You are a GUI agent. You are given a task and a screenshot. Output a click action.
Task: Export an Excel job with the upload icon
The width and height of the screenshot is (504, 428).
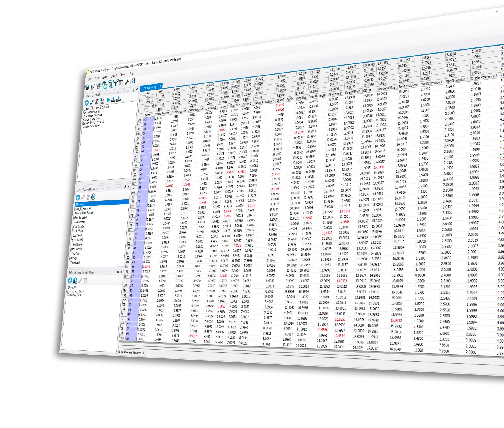point(118,99)
